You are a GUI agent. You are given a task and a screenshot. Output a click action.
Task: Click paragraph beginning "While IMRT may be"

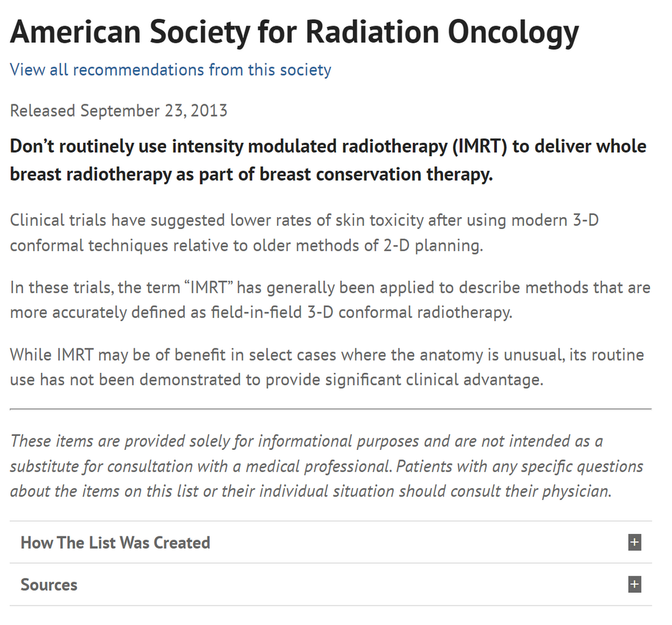(x=327, y=367)
